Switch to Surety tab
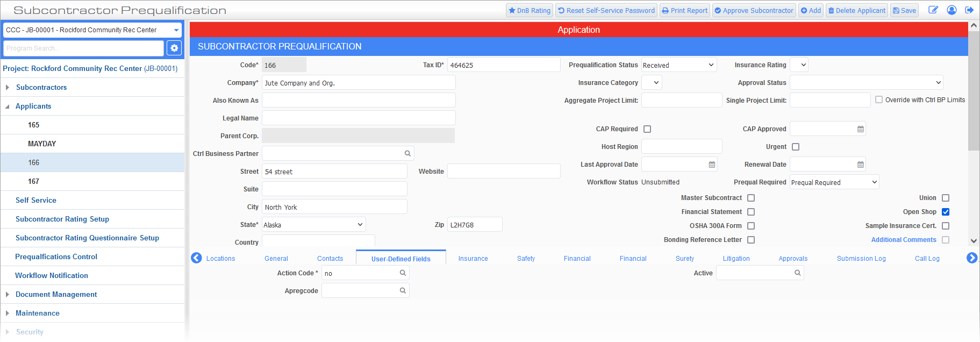 [x=685, y=259]
